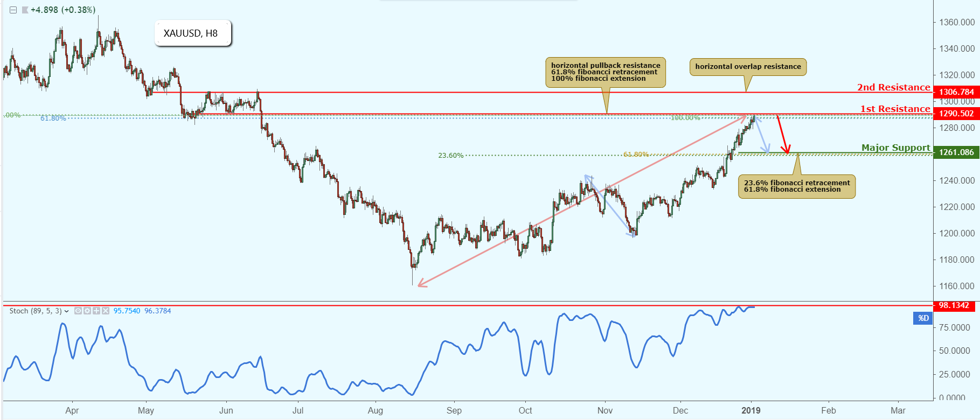Click the +4.898 (+0.38%) price change text
The image size is (980, 420).
pos(63,10)
